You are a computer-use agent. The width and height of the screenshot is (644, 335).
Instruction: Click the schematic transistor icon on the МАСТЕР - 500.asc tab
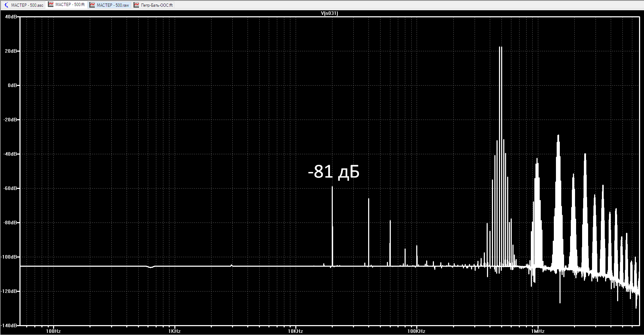(6, 5)
